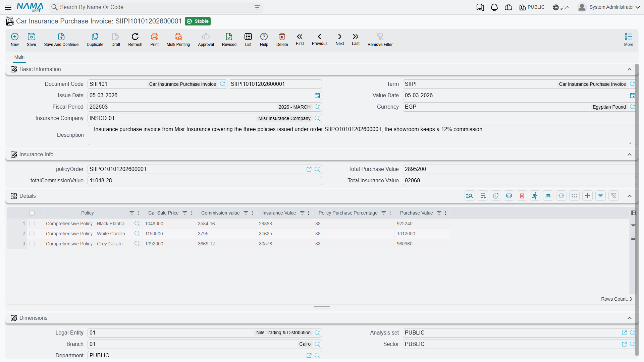Click the Draft toolbar icon
This screenshot has height=362, width=644.
tap(116, 40)
